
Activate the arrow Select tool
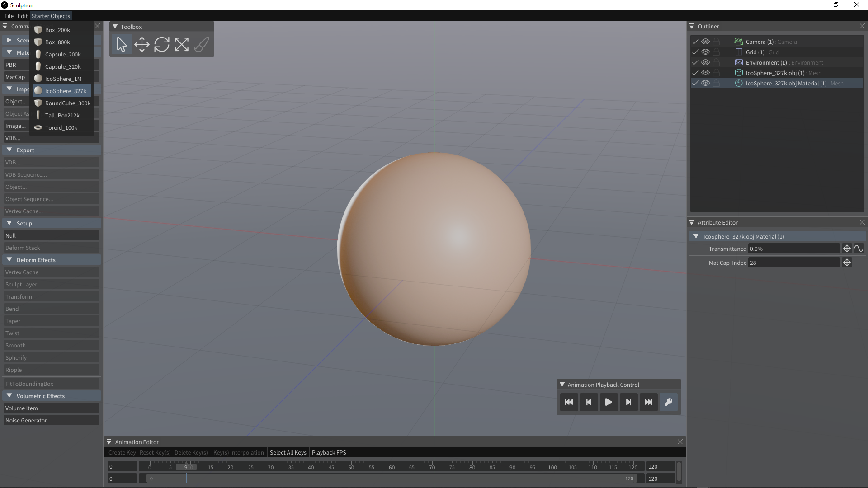pos(122,44)
